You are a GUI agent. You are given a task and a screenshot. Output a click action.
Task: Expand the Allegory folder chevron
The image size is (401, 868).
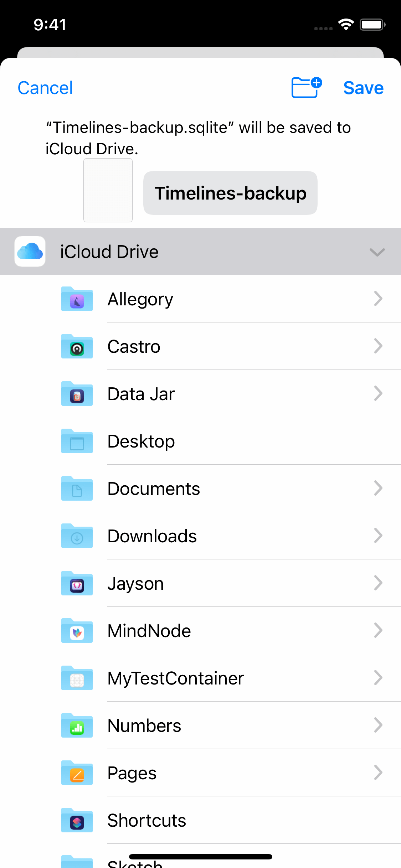378,299
